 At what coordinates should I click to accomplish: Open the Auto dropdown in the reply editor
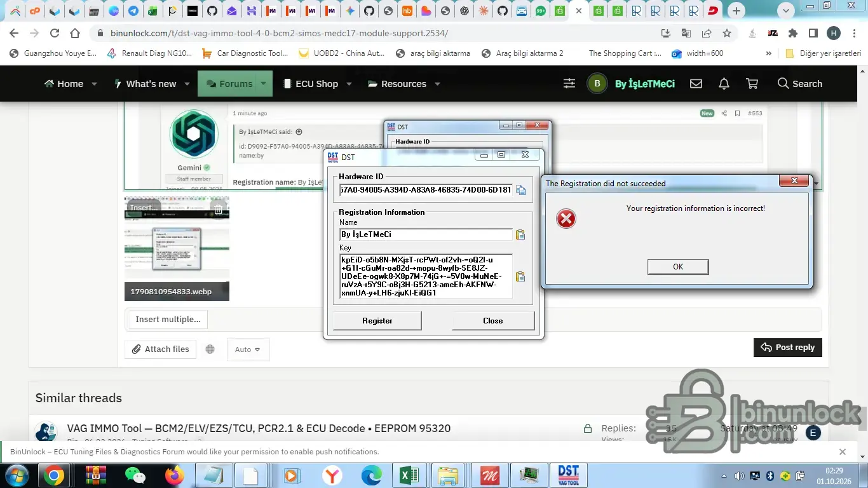tap(248, 349)
